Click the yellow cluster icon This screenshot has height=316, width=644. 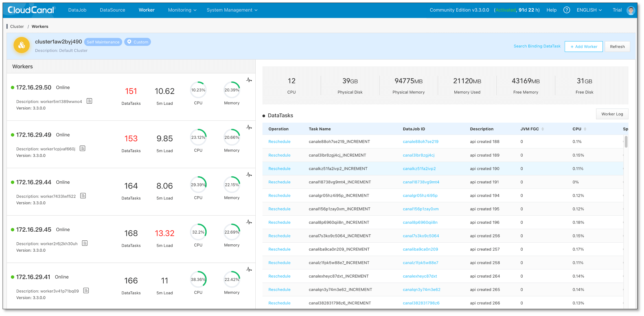22,45
